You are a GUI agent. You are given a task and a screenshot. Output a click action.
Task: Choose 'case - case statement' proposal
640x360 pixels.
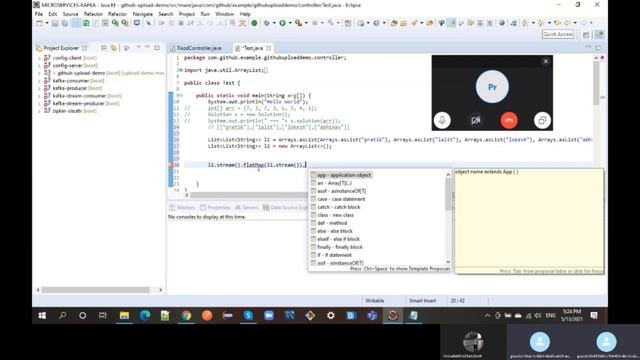[341, 199]
